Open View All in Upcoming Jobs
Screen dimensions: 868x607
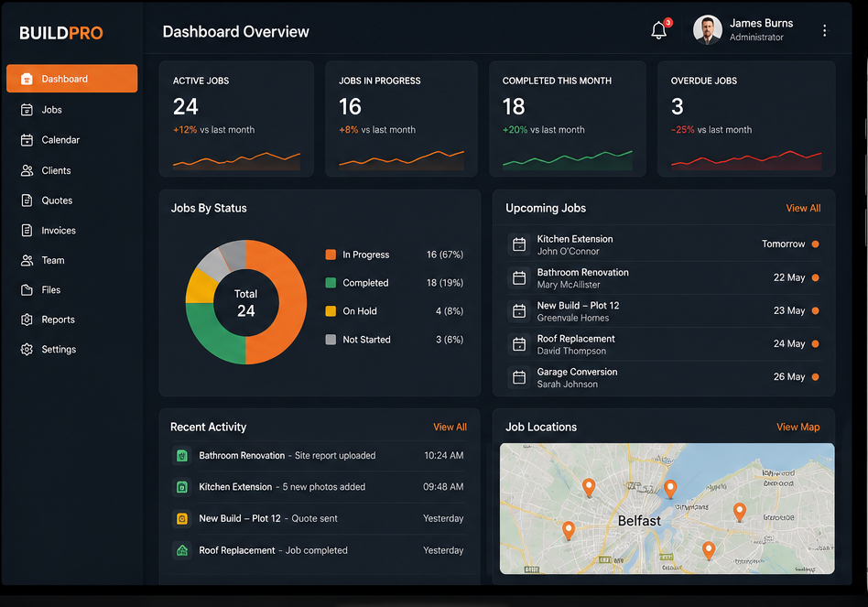[803, 208]
